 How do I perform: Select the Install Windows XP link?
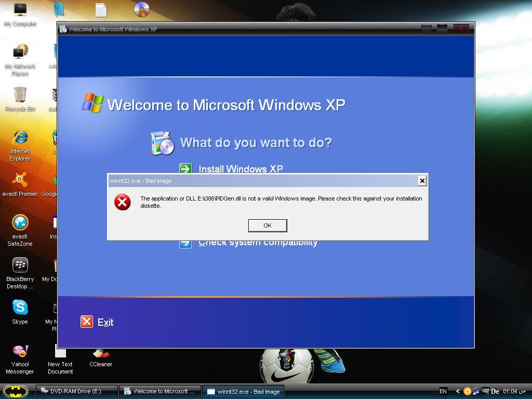(x=241, y=169)
